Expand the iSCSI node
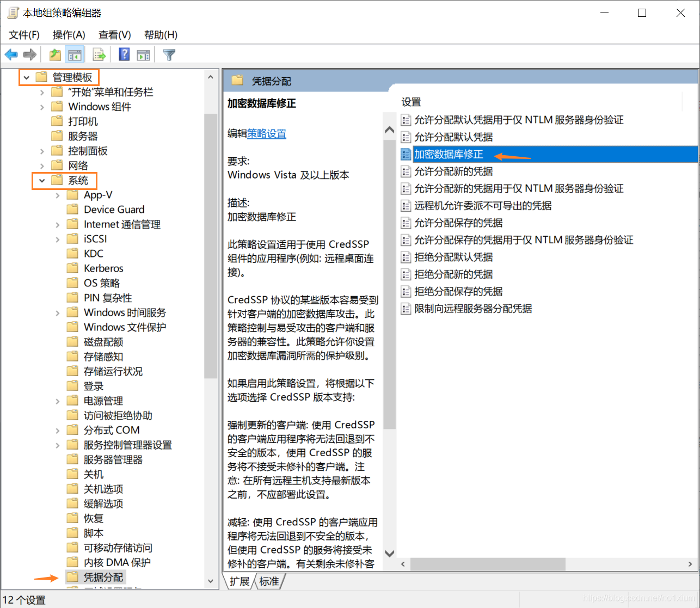Viewport: 700px width, 608px height. point(58,239)
